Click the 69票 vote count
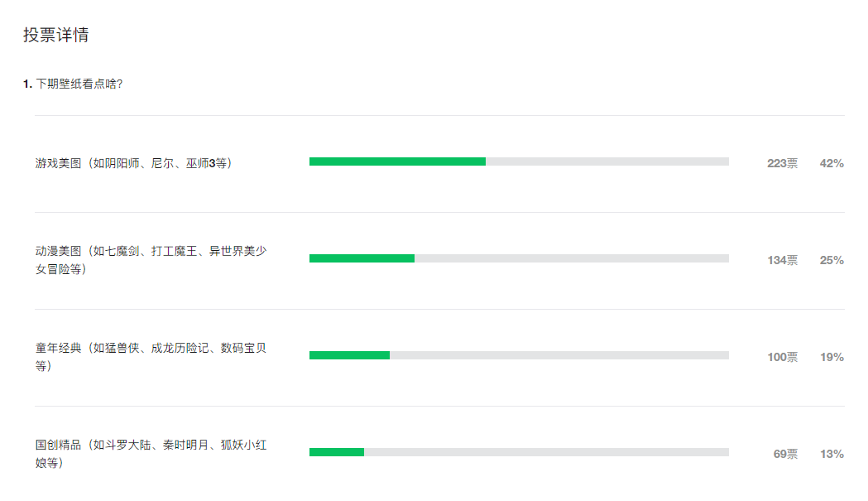The height and width of the screenshot is (501, 868). [x=785, y=455]
